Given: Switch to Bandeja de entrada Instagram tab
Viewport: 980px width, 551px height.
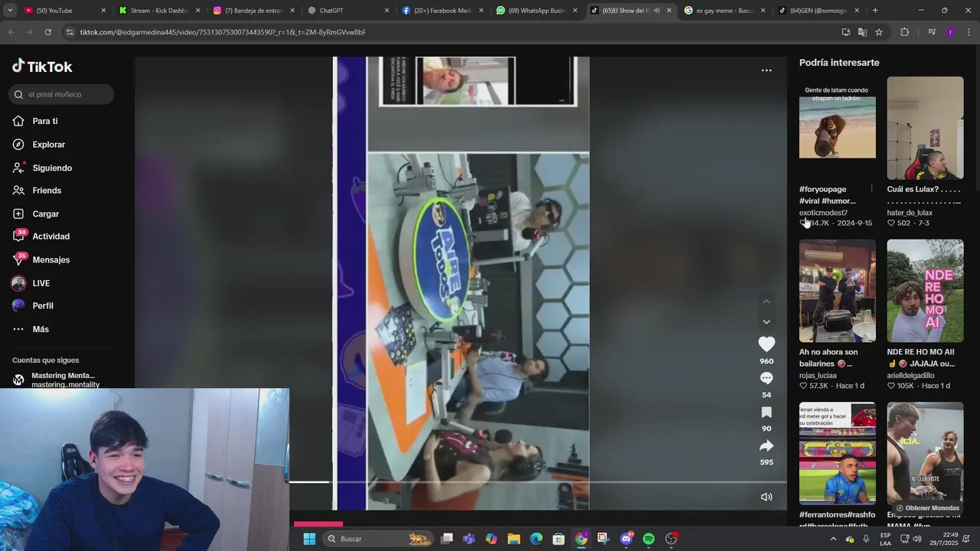Looking at the screenshot, I should pos(254,11).
